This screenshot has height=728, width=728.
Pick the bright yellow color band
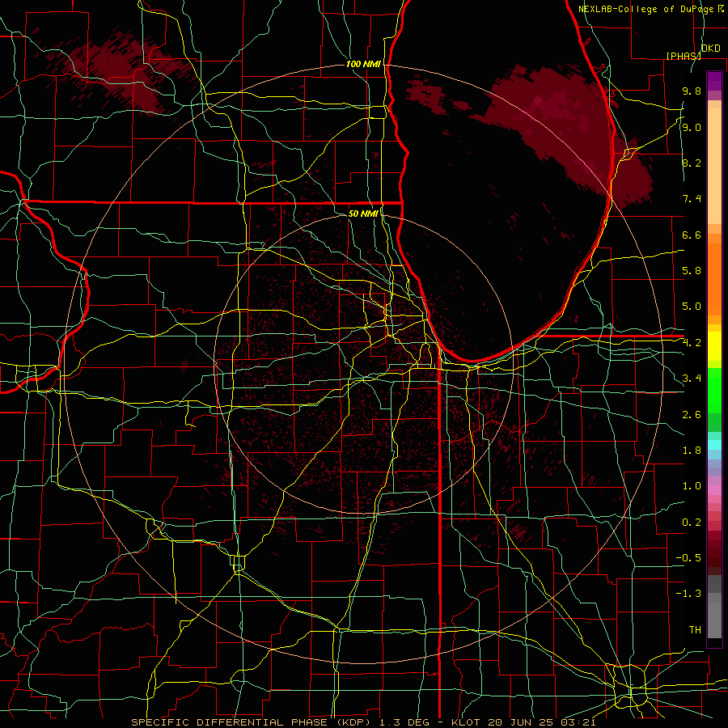point(714,346)
